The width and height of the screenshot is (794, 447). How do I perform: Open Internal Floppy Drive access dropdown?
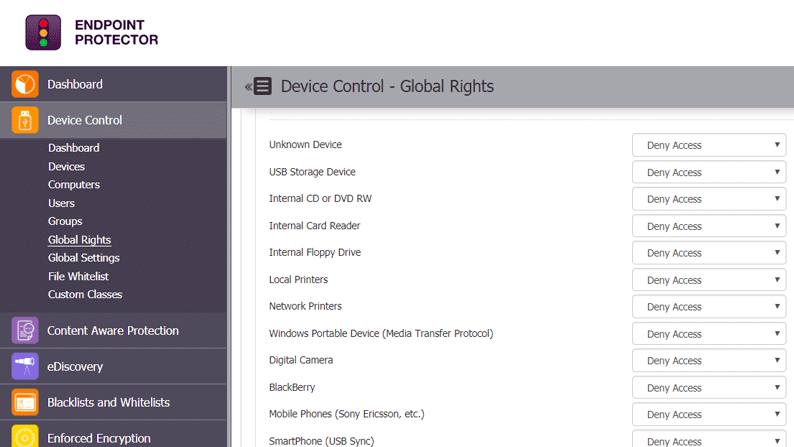point(709,253)
